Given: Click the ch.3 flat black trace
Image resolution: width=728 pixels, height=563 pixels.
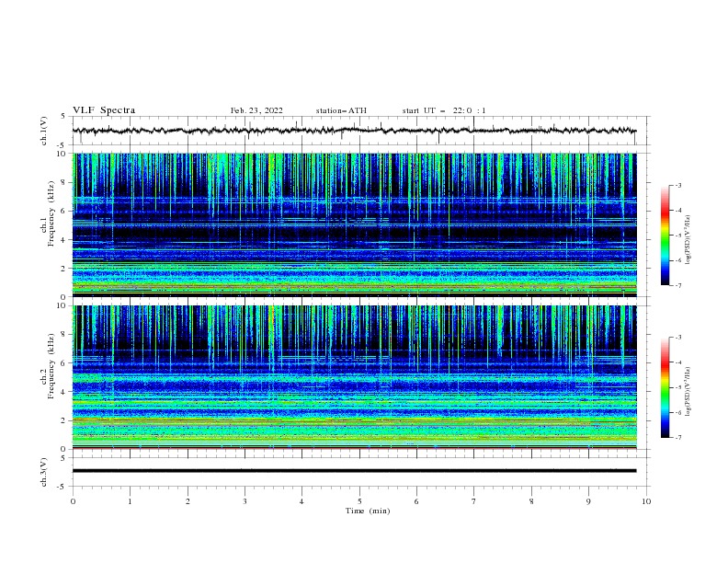Looking at the screenshot, I should (354, 471).
